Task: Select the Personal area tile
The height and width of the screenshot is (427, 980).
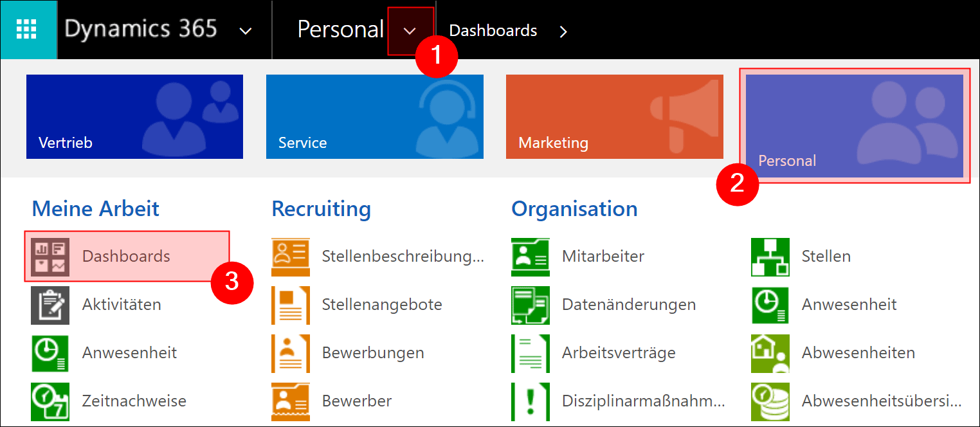Action: pos(855,125)
